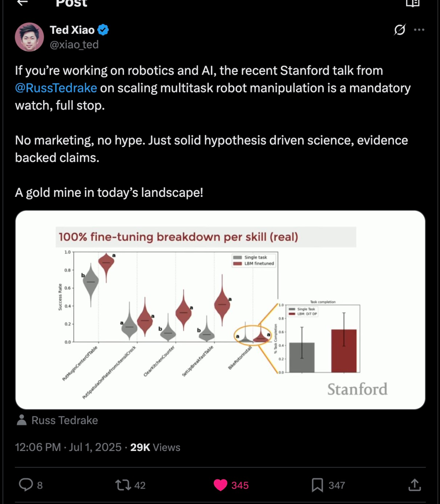Repost using the arrows icon

point(123,485)
